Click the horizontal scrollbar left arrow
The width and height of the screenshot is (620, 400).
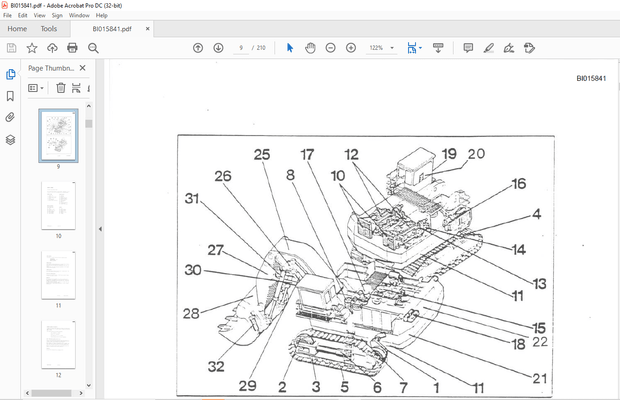click(x=27, y=393)
